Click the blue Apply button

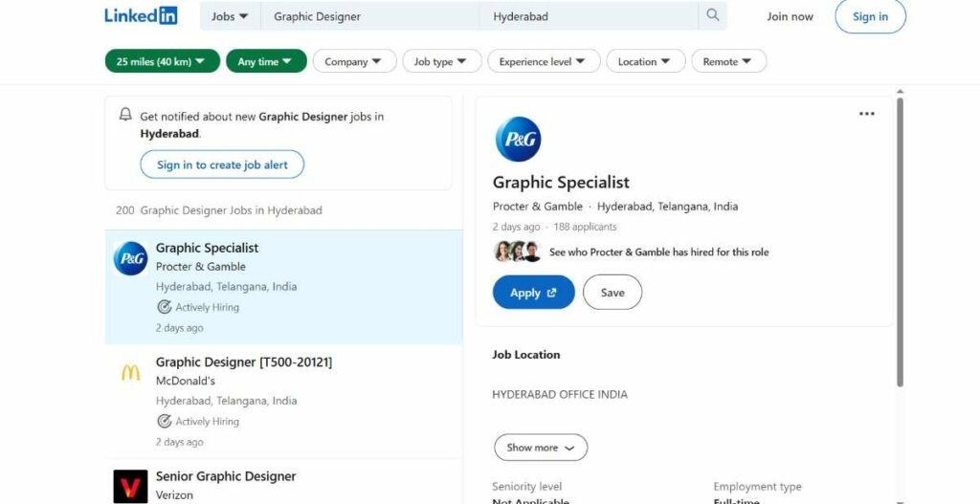[533, 293]
